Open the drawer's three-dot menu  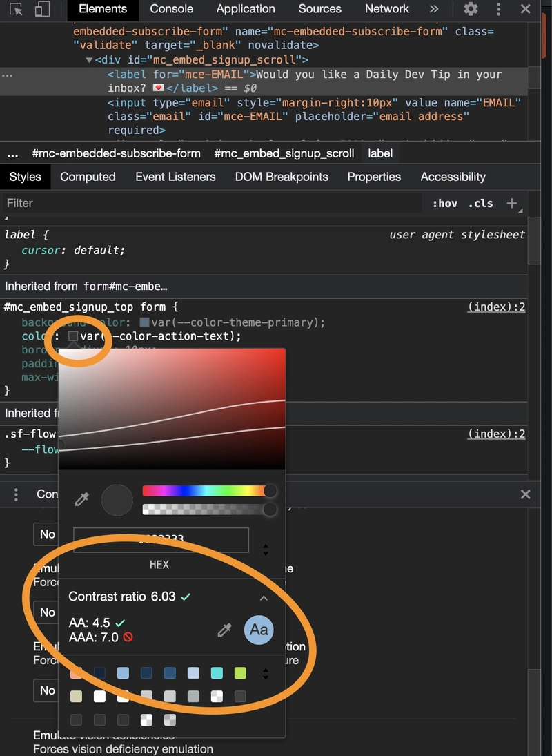tap(16, 494)
